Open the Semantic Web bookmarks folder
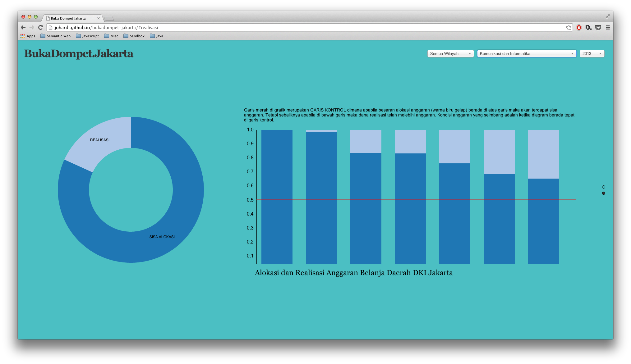 click(x=56, y=36)
